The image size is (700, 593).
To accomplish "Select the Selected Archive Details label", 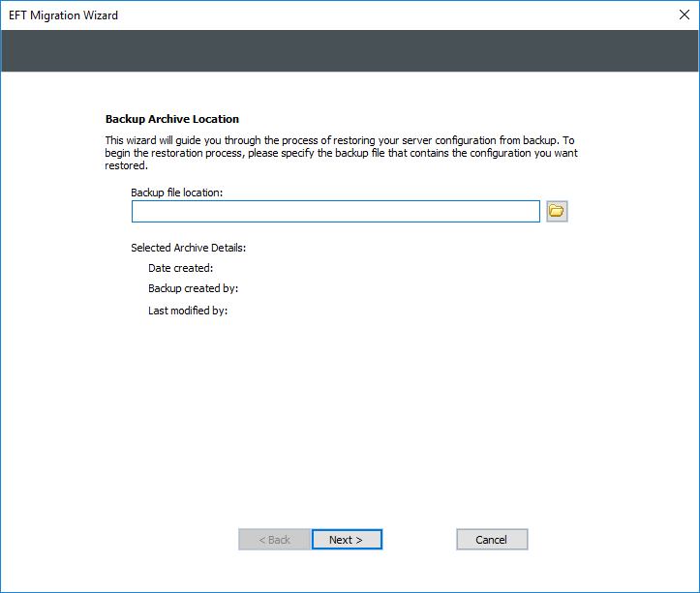I will (188, 248).
